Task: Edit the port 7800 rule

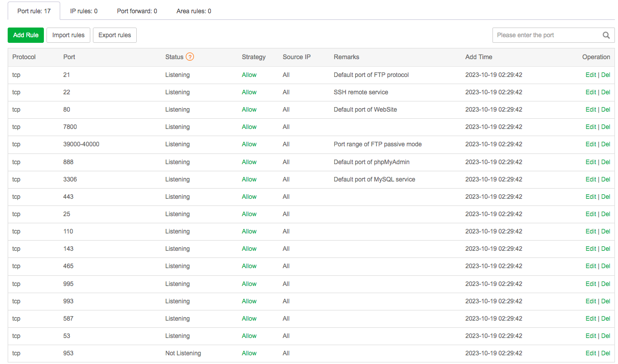Action: click(x=590, y=127)
